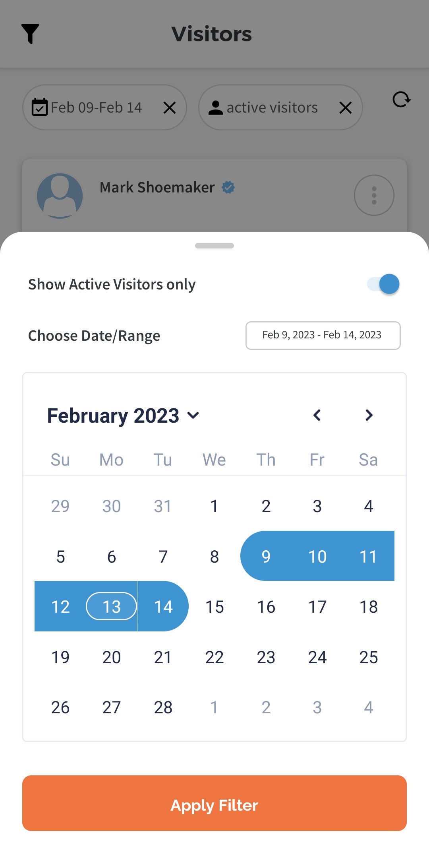Open Mark Shoemaker's three-dot options menu

374,195
